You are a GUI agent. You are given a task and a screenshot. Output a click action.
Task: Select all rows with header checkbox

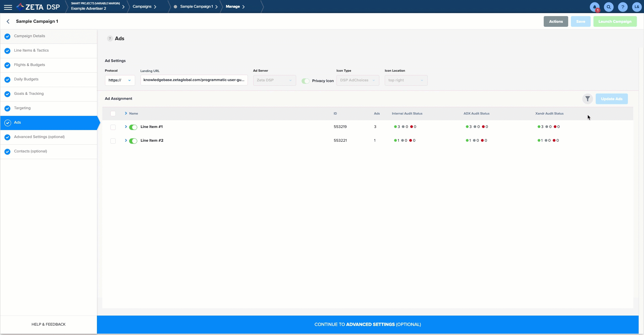click(x=113, y=114)
